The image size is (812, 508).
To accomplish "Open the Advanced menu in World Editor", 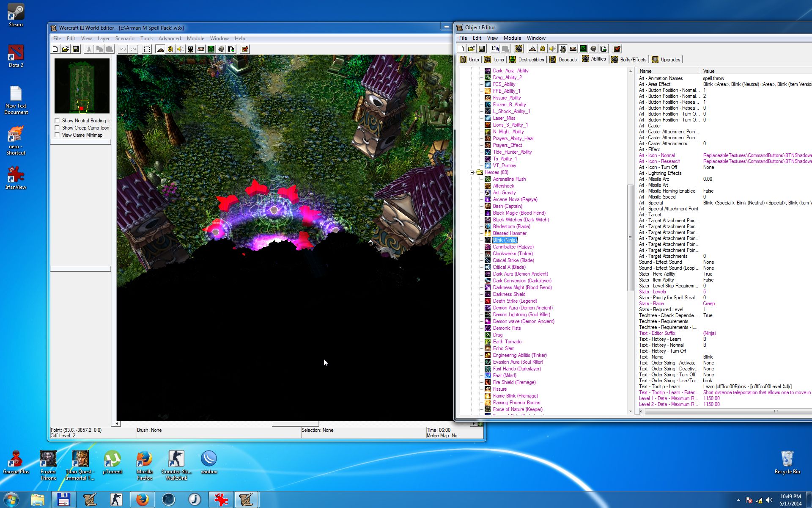I will pos(170,39).
